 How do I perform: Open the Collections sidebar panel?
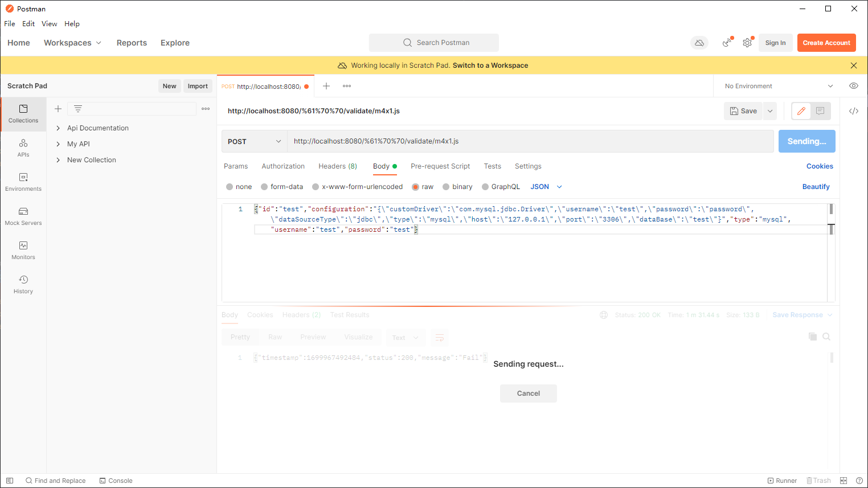(23, 114)
